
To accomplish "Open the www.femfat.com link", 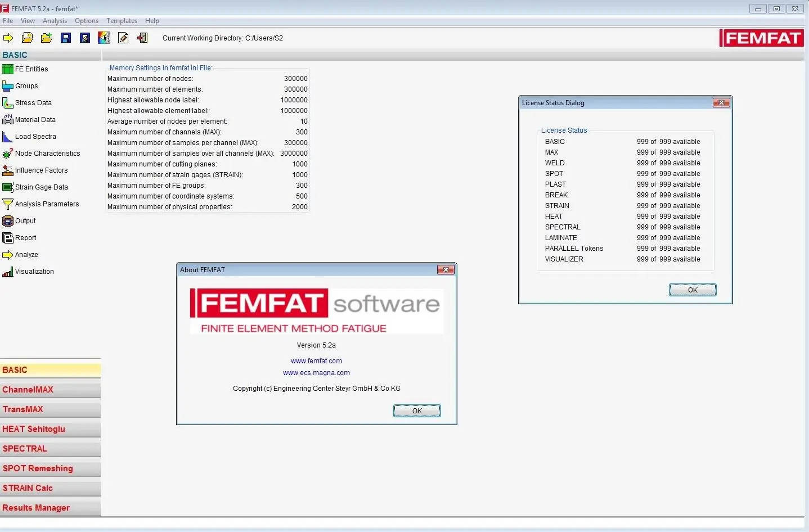I will [316, 361].
